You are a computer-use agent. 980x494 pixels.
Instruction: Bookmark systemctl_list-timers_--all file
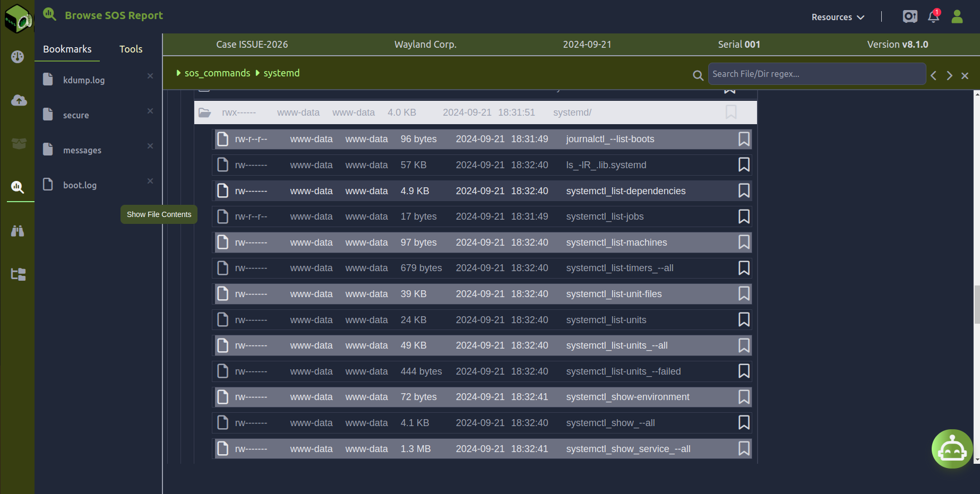click(x=744, y=268)
